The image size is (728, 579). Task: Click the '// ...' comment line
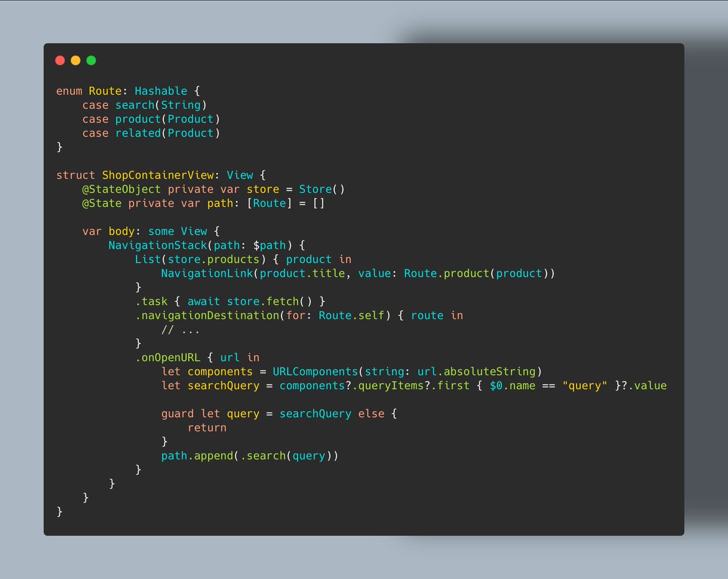pyautogui.click(x=180, y=329)
